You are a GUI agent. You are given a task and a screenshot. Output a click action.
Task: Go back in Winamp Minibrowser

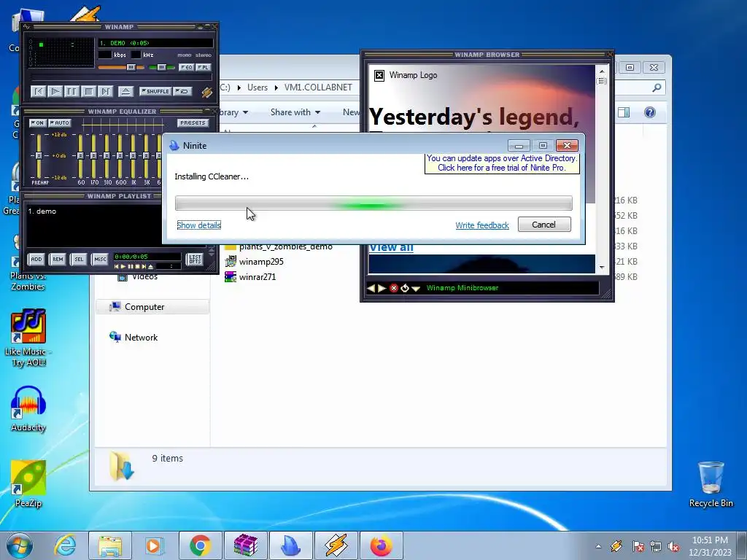pos(371,288)
